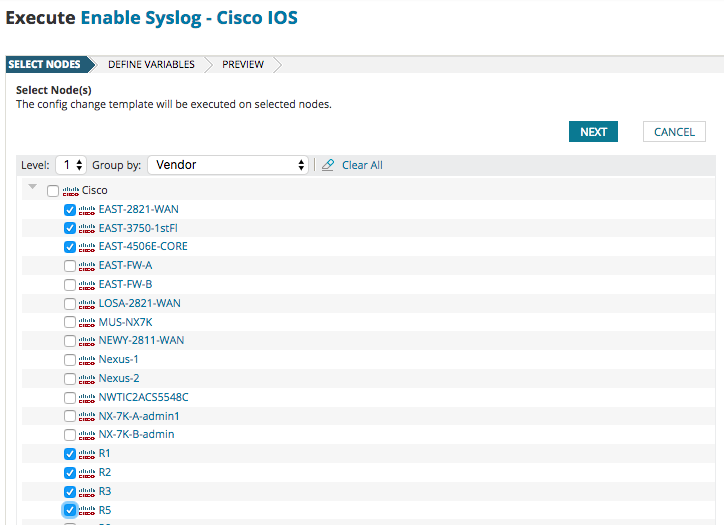Uncheck the EAST-3750-1stFl node checkbox
The image size is (724, 525).
coord(70,228)
